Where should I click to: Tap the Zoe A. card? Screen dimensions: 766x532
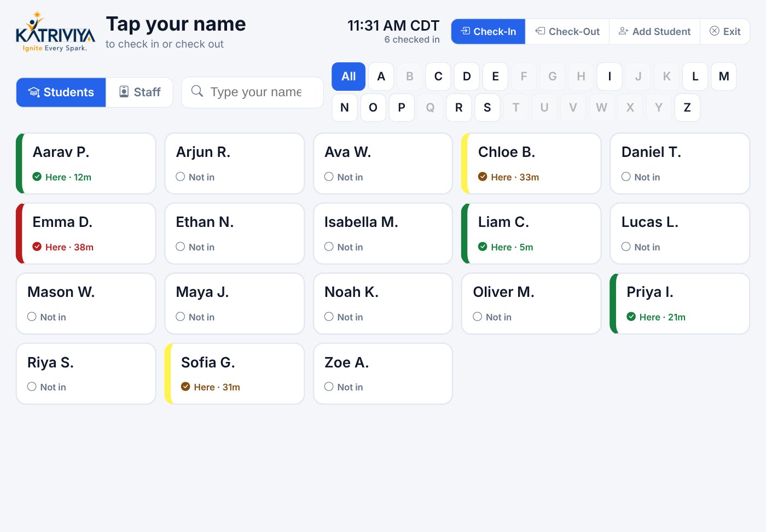tap(383, 374)
